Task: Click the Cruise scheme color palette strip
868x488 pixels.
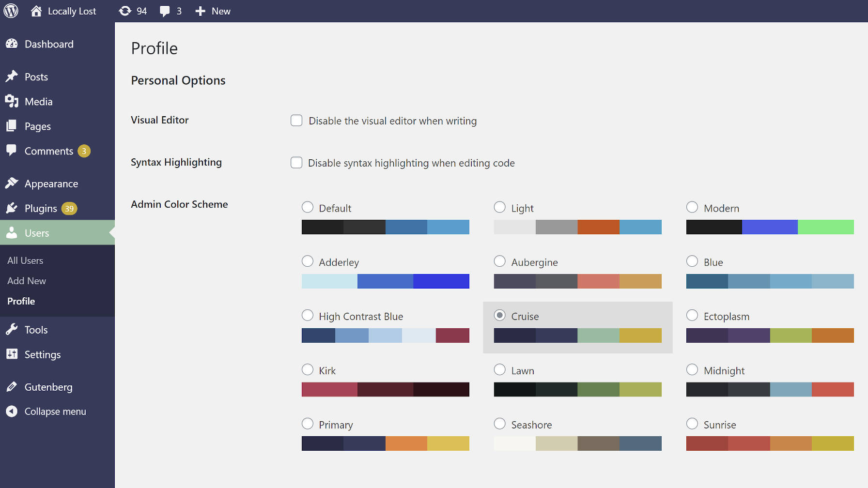Action: 577,335
